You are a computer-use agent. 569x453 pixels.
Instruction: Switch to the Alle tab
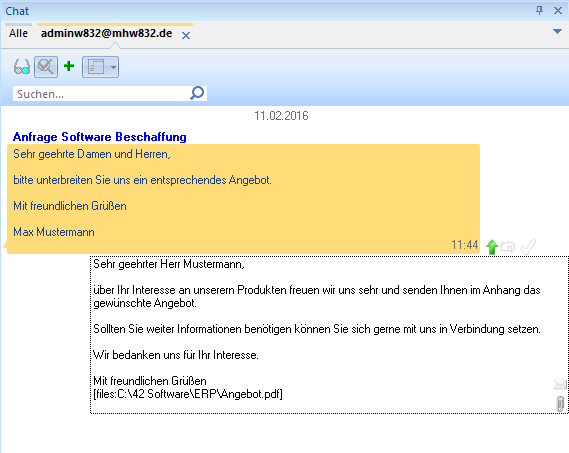point(18,33)
